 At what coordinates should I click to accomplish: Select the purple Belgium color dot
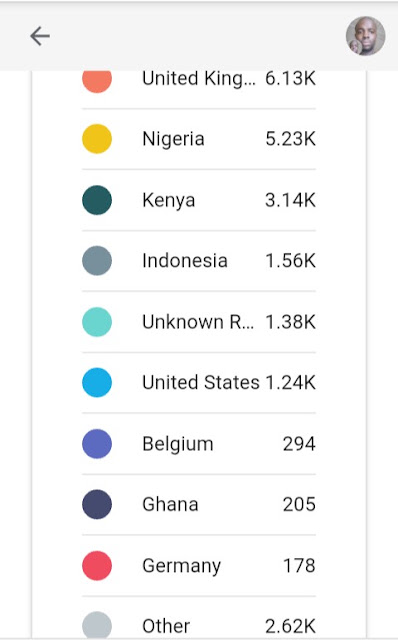[97, 444]
